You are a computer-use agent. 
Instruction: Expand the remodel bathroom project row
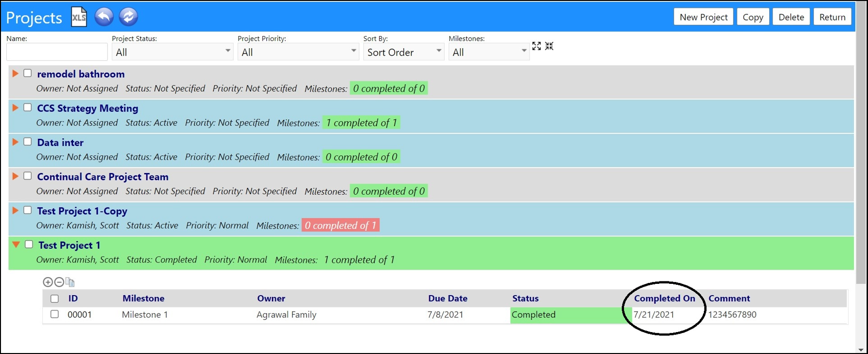click(x=16, y=74)
